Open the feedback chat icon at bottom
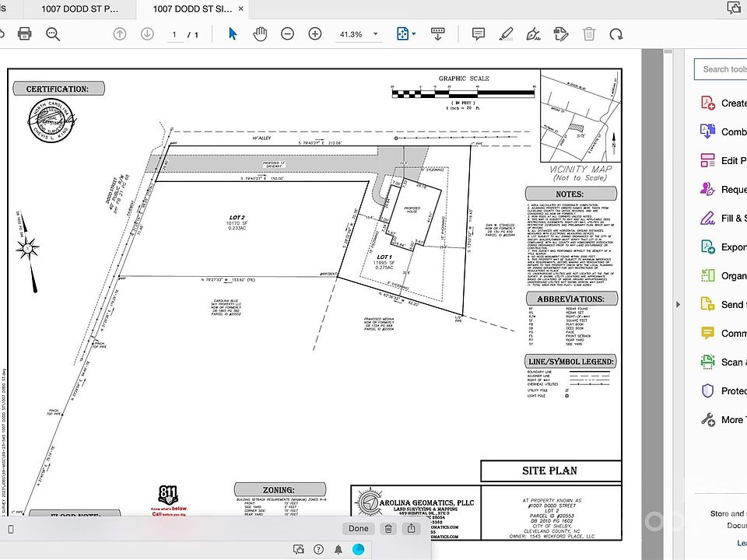Screen dimensions: 747x560 click(299, 550)
